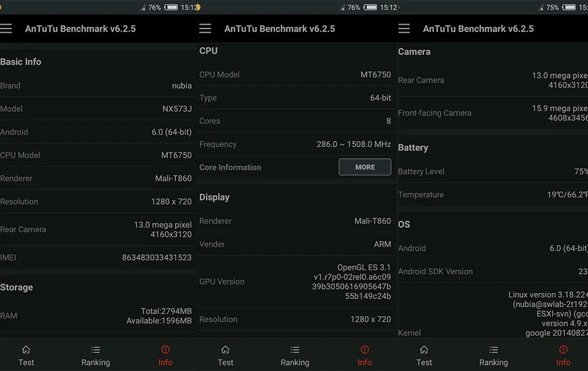
Task: Tap battery icon in left panel status bar
Action: pyautogui.click(x=171, y=7)
